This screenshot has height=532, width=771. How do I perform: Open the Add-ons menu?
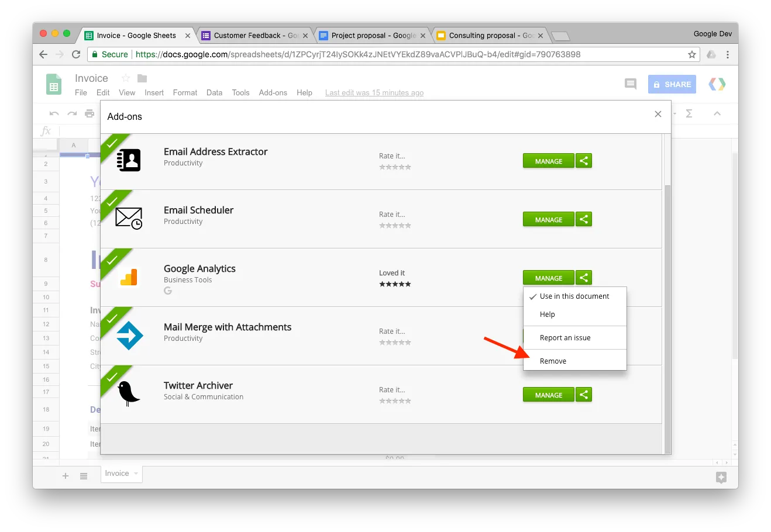click(273, 92)
